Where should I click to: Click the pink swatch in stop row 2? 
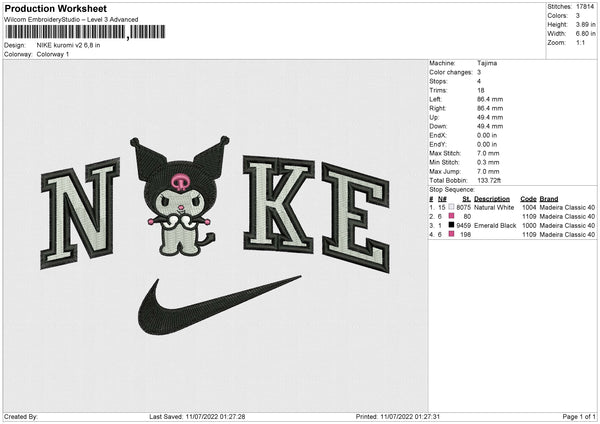[x=452, y=216]
